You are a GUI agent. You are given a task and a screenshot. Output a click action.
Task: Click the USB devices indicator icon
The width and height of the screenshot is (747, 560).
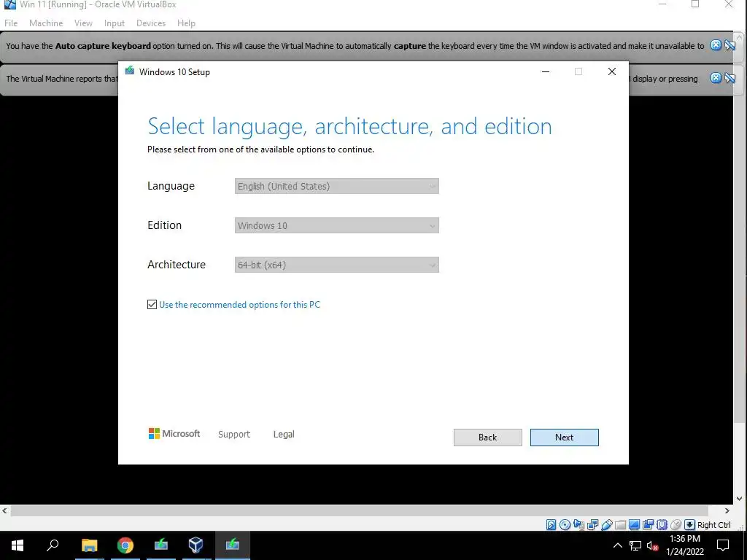click(x=606, y=525)
